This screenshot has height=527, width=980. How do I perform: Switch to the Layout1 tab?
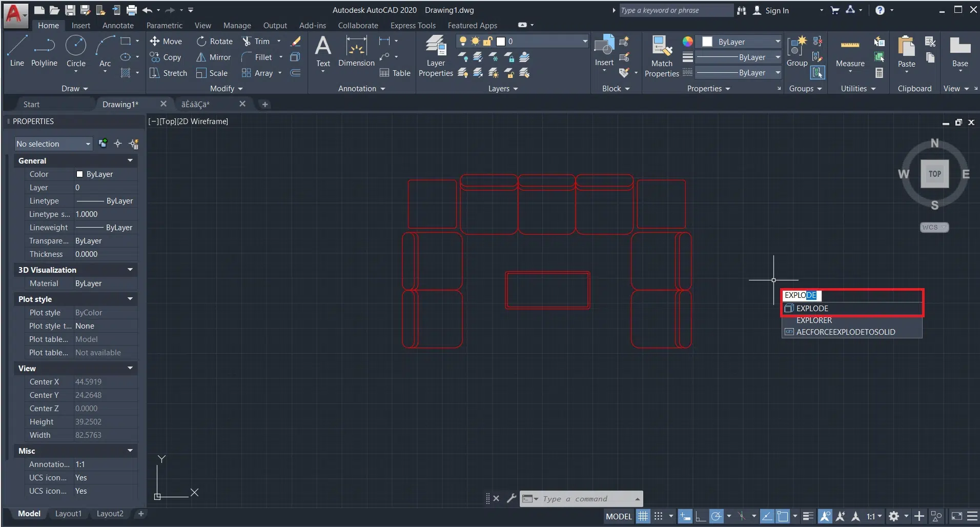click(x=68, y=514)
